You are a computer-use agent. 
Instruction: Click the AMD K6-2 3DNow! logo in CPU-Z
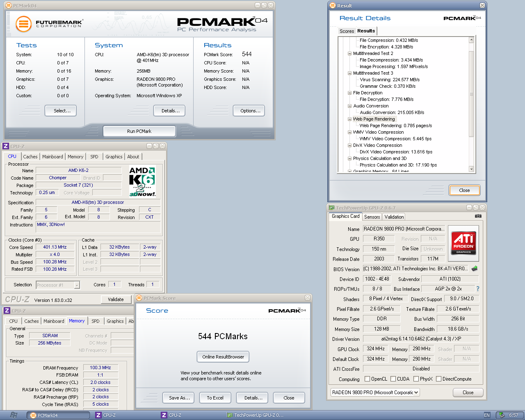pos(142,182)
